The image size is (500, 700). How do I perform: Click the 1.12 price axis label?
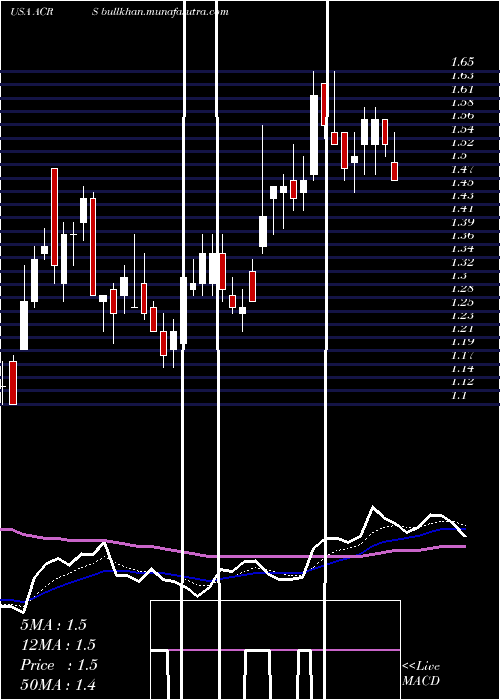pyautogui.click(x=462, y=382)
